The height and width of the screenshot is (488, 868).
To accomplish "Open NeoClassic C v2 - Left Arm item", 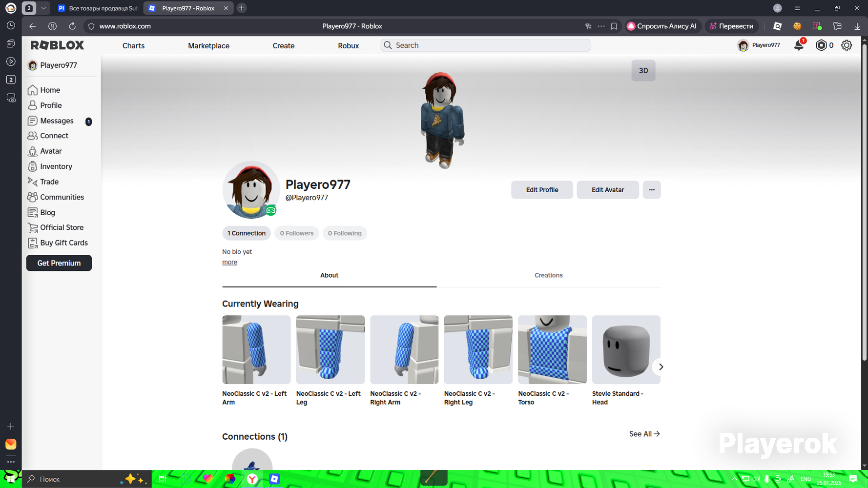I will [256, 361].
